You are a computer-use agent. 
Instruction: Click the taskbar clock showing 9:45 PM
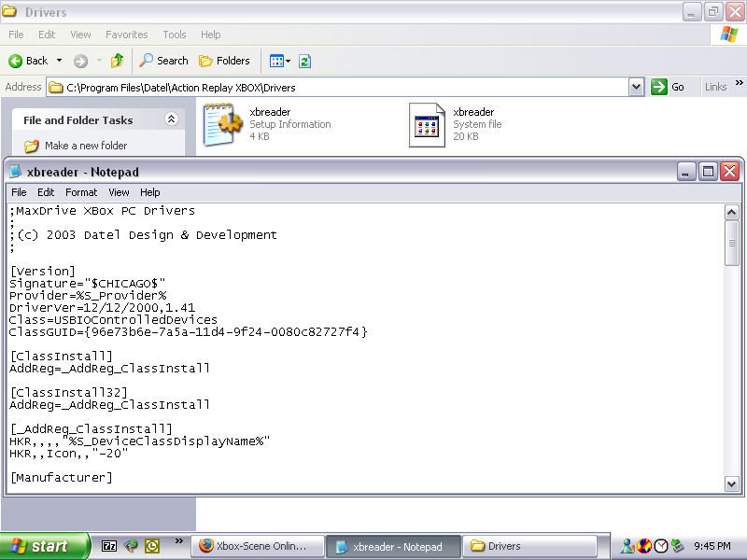[x=712, y=546]
